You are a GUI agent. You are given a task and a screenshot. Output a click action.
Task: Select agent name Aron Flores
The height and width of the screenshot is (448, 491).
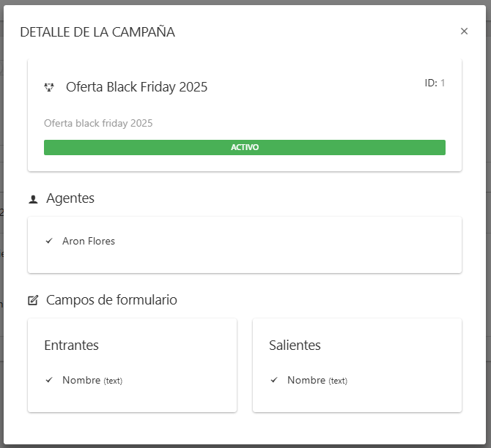[x=89, y=241]
